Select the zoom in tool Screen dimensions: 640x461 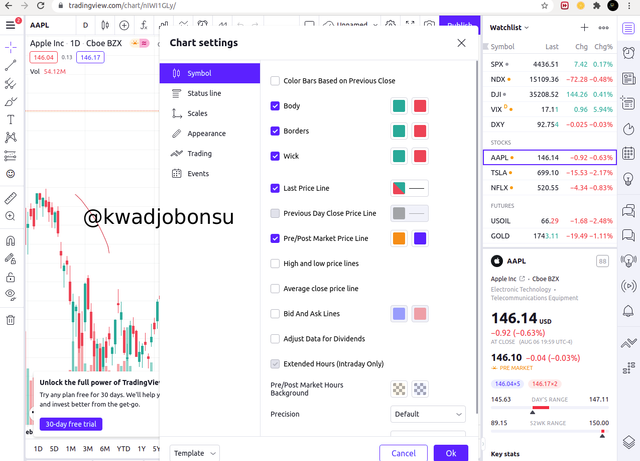coord(11,216)
